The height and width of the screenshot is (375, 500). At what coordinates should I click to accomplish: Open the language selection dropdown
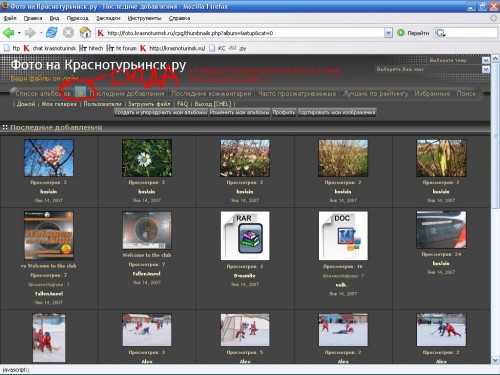486,69
